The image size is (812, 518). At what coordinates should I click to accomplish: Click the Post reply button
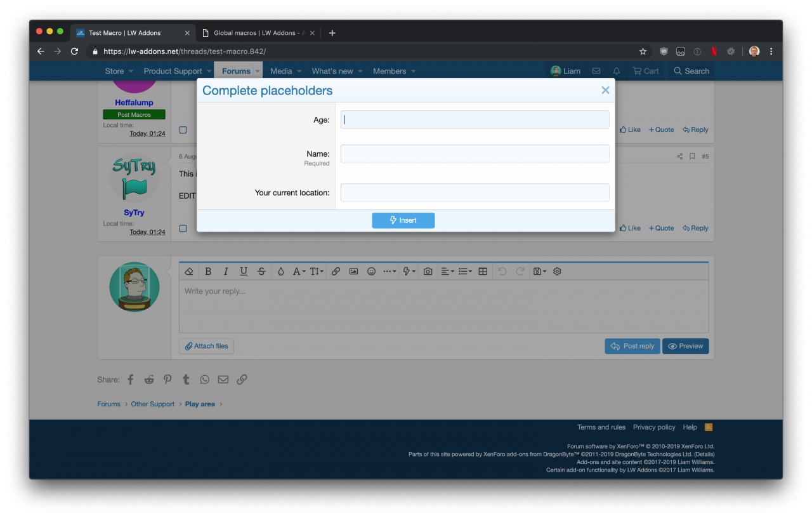(x=632, y=346)
